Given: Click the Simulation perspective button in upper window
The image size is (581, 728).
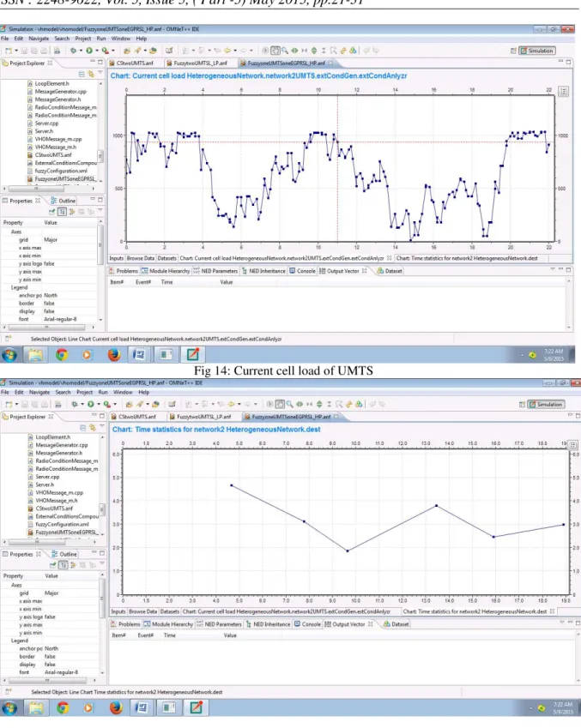Looking at the screenshot, I should coord(537,51).
